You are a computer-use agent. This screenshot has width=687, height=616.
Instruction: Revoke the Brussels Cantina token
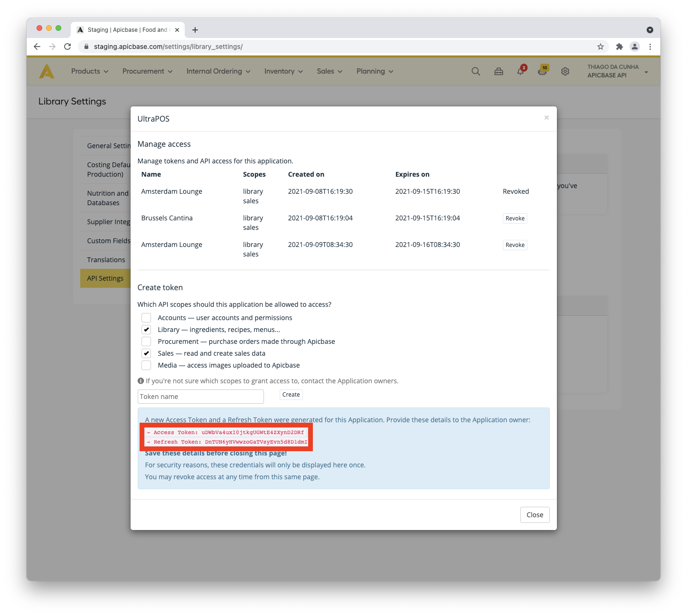pos(515,218)
